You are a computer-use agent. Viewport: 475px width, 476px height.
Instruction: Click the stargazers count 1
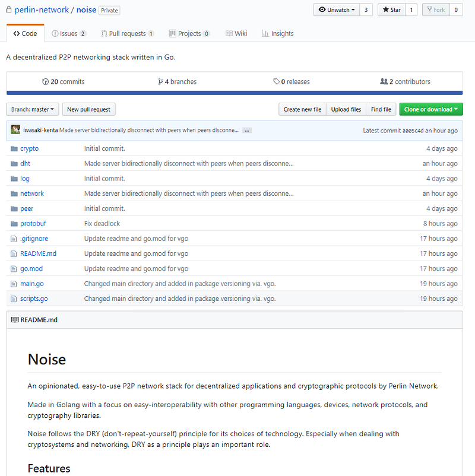tap(411, 9)
